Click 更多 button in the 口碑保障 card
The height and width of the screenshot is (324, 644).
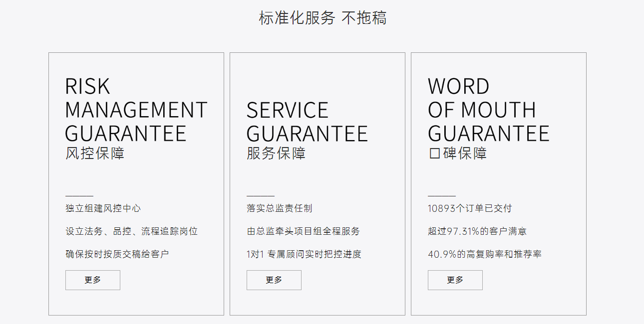click(455, 280)
